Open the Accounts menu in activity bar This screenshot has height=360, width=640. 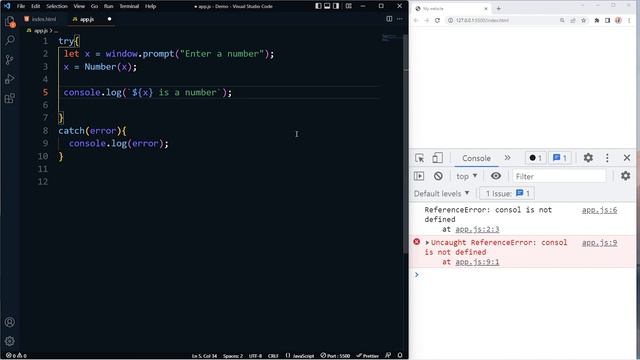[10, 322]
